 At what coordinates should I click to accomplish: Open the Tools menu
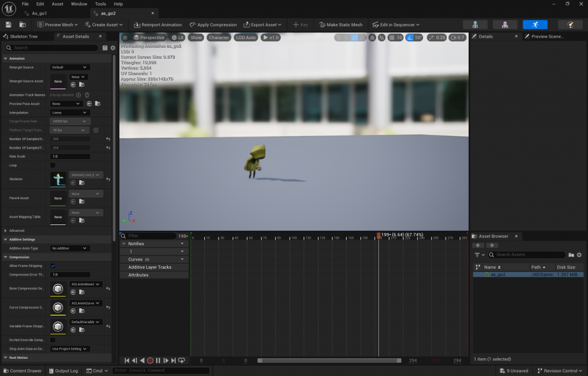[100, 4]
